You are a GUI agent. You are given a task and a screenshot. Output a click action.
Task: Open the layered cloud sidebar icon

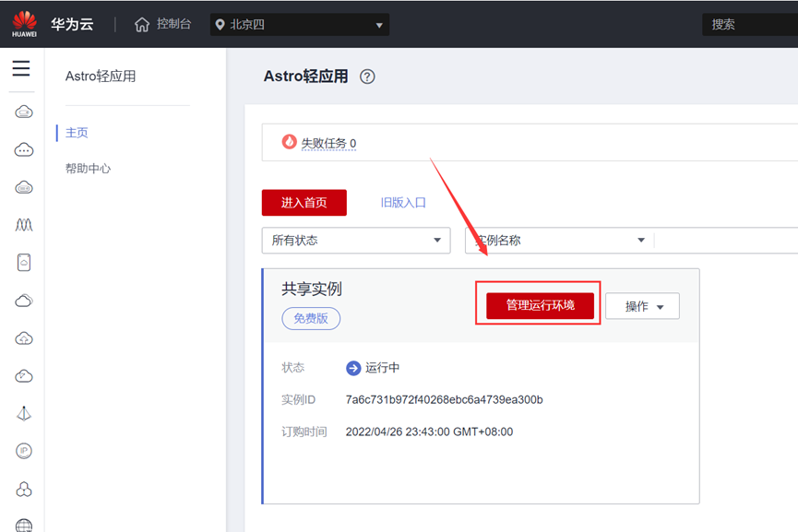24,301
